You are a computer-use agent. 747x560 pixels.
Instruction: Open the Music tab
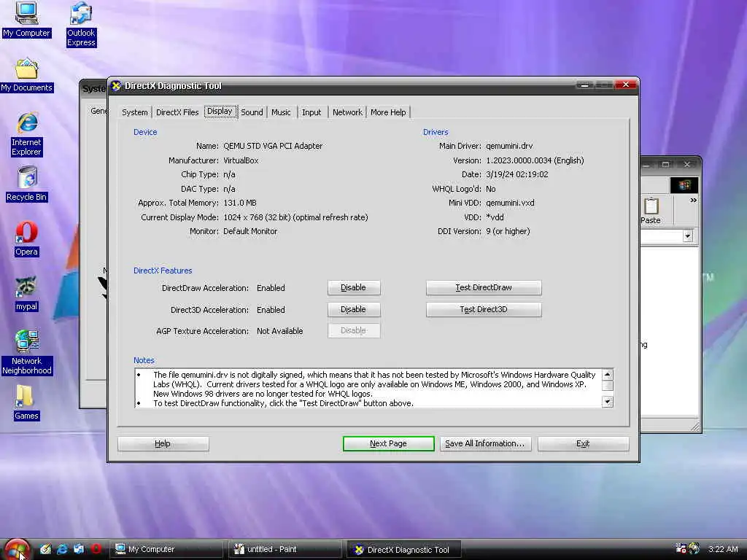(281, 112)
